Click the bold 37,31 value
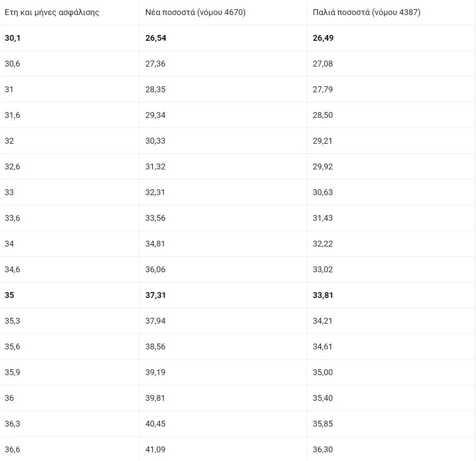 [156, 295]
